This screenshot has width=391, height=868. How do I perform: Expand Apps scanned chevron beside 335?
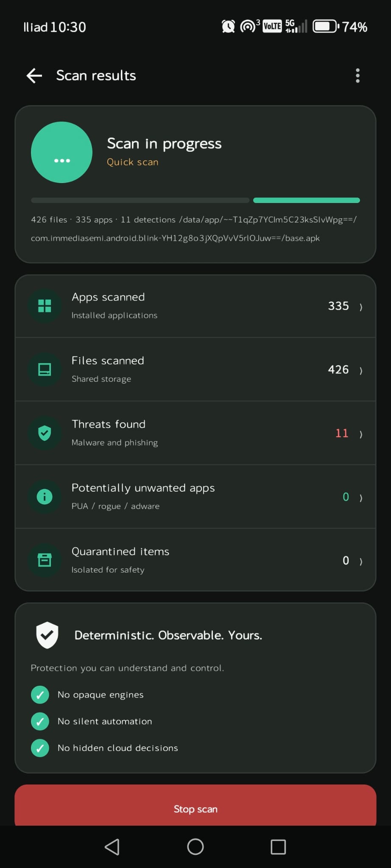(361, 307)
